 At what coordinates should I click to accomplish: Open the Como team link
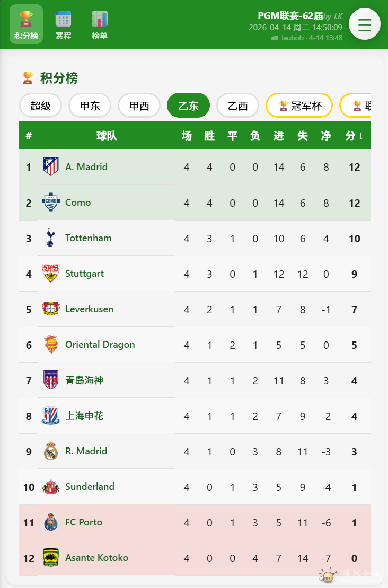(x=78, y=203)
